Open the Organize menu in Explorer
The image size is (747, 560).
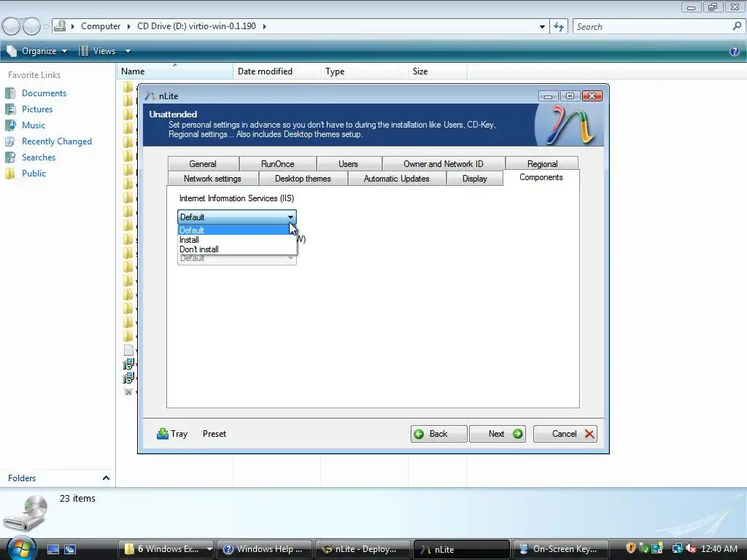coord(38,51)
